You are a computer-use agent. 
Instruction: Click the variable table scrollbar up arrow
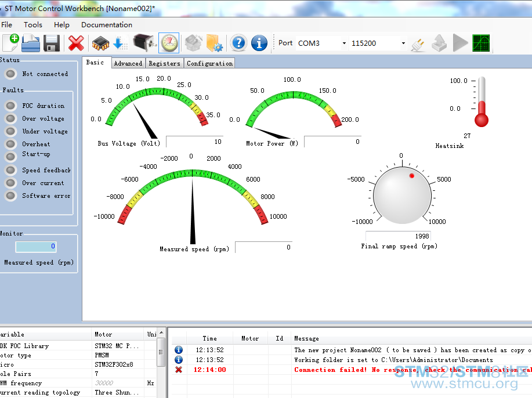[x=161, y=333]
